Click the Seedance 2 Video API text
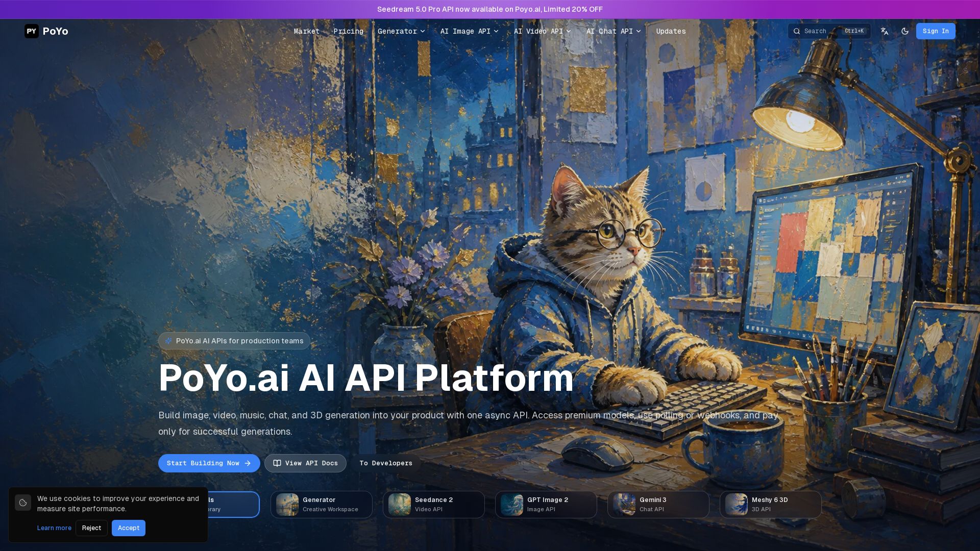The image size is (980, 551). 434,505
